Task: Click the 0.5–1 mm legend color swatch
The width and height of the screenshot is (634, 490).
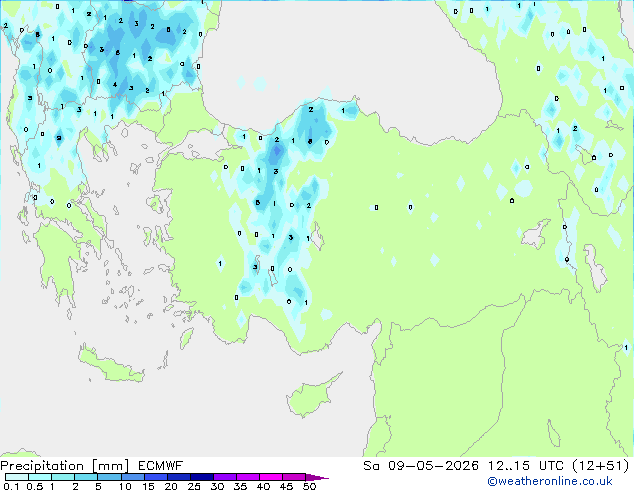Action: click(x=40, y=477)
